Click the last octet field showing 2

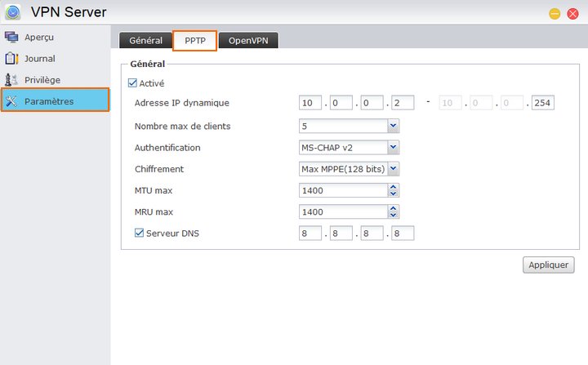(x=403, y=103)
